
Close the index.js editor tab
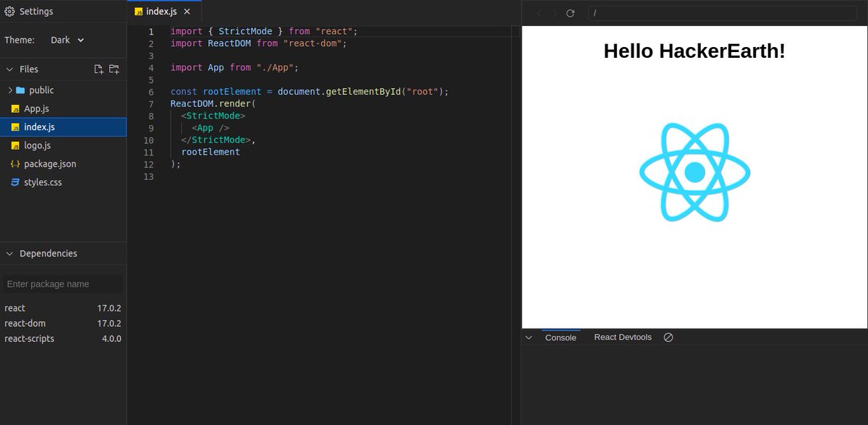click(x=187, y=12)
